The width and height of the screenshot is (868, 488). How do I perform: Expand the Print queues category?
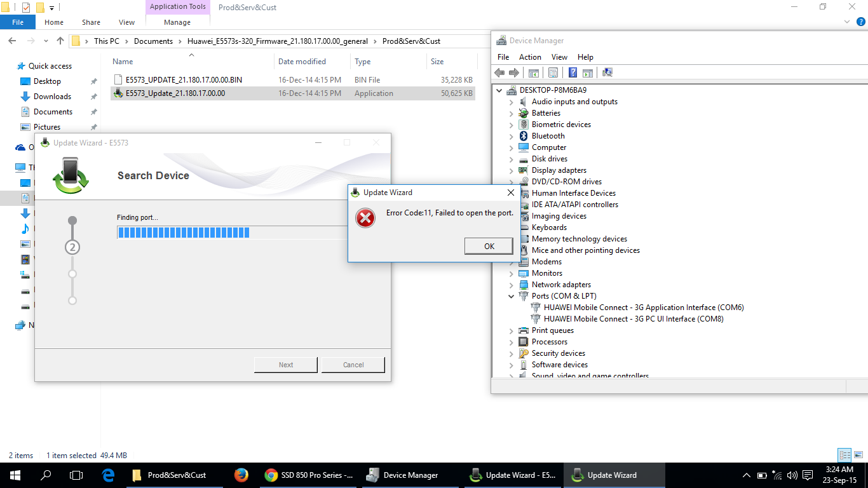pyautogui.click(x=511, y=330)
